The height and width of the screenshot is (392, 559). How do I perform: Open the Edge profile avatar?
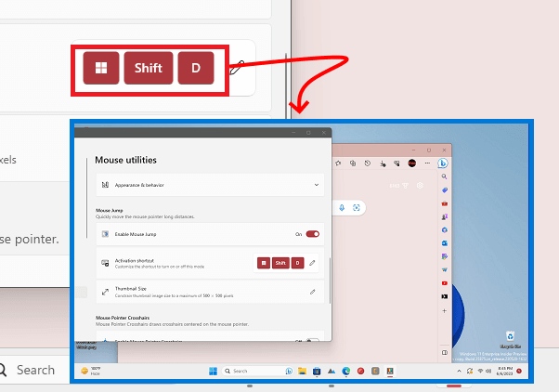(411, 163)
